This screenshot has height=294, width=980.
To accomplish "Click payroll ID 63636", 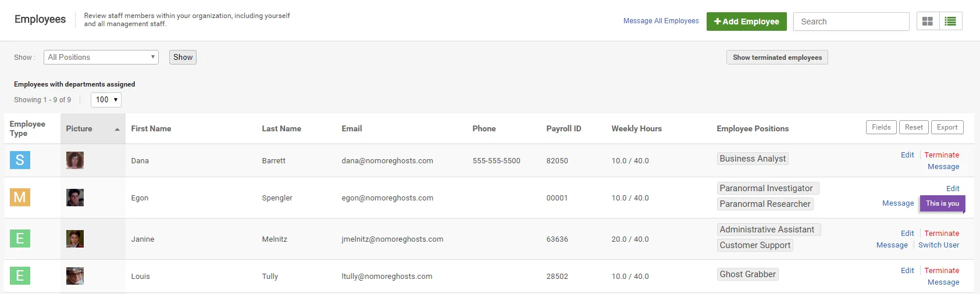I will click(557, 239).
